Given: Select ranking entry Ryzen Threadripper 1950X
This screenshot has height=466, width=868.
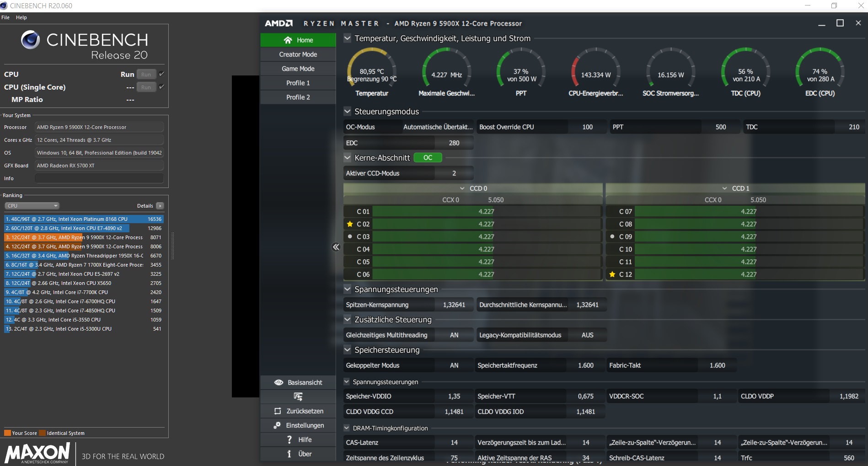Looking at the screenshot, I should point(84,256).
